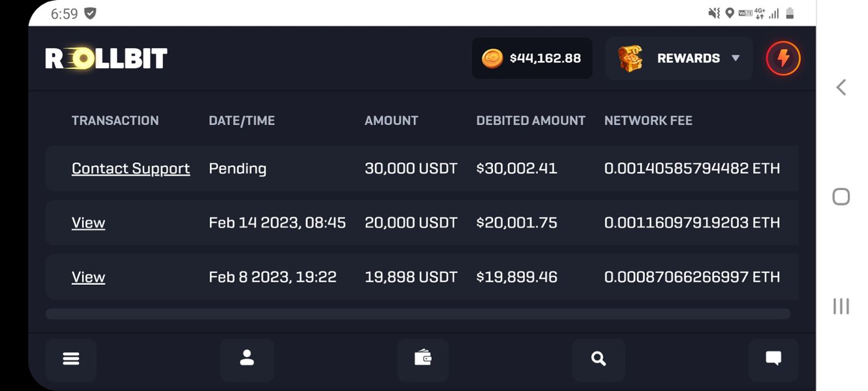Expand the Rewards dropdown arrow
This screenshot has width=868, height=391.
[735, 59]
